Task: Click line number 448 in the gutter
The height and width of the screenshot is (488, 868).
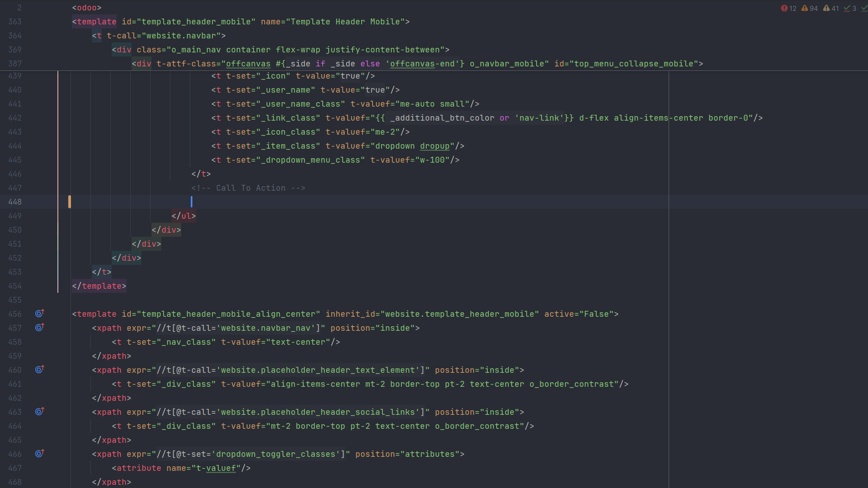Action: coord(15,202)
